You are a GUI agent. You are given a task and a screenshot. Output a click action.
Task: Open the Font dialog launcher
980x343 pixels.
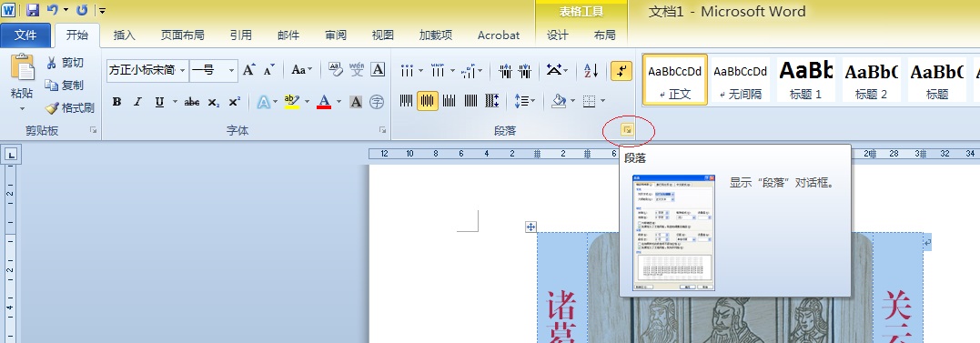[382, 130]
